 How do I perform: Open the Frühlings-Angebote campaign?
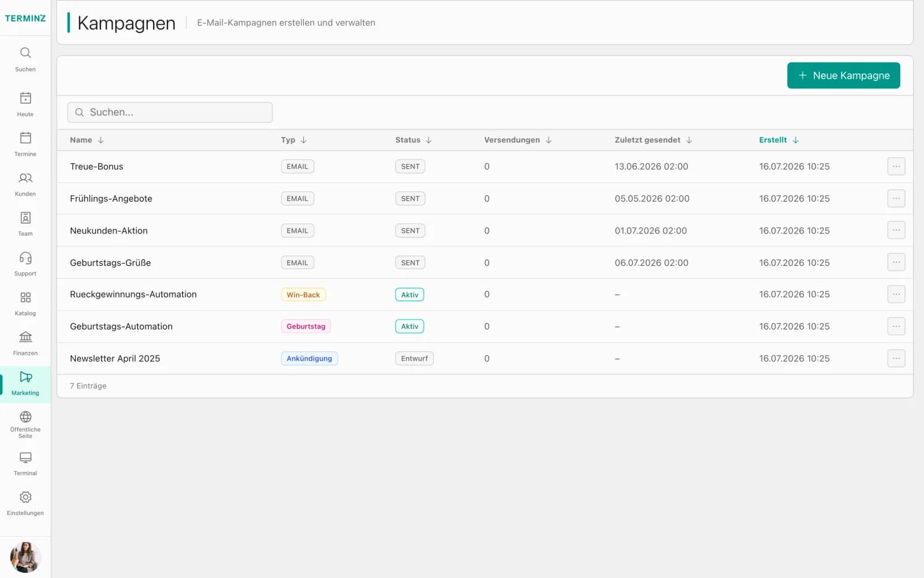tap(111, 198)
